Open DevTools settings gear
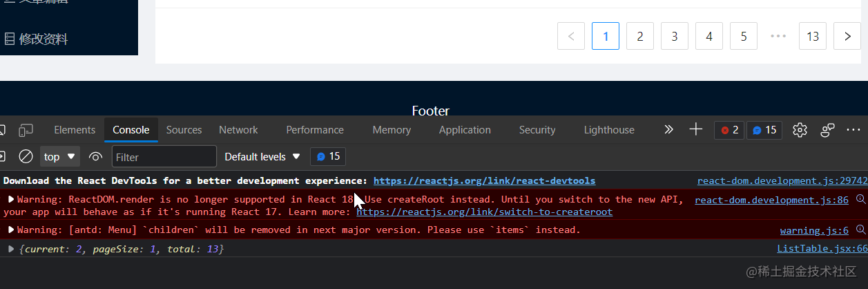The image size is (868, 289). (800, 130)
